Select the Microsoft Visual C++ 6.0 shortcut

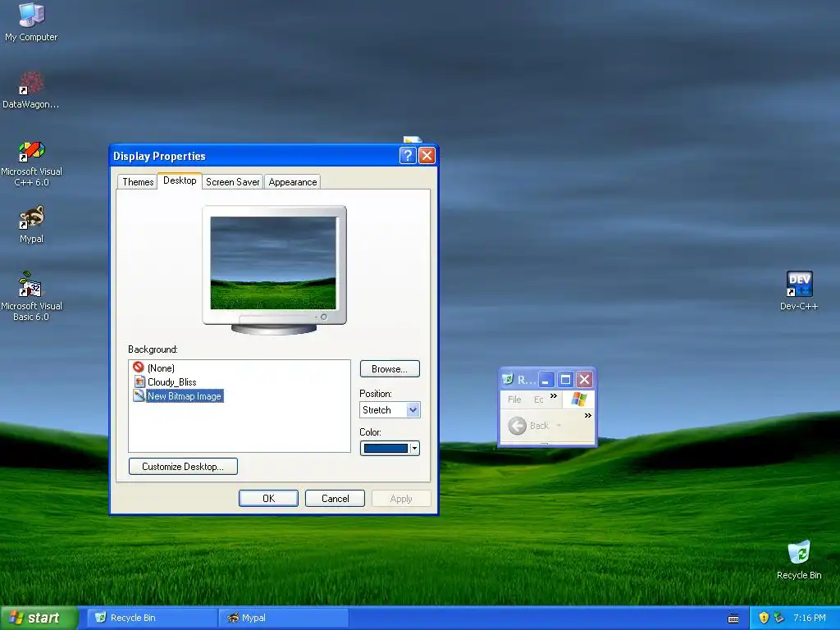(x=31, y=163)
